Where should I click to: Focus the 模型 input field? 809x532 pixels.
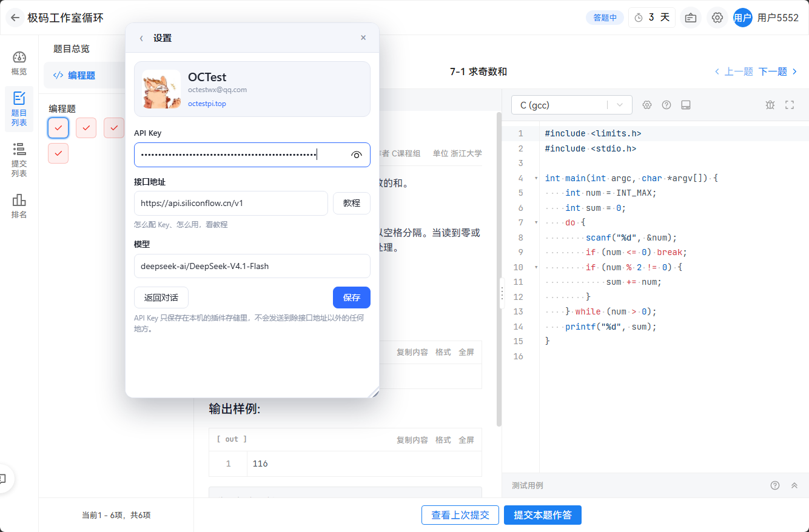pyautogui.click(x=252, y=266)
